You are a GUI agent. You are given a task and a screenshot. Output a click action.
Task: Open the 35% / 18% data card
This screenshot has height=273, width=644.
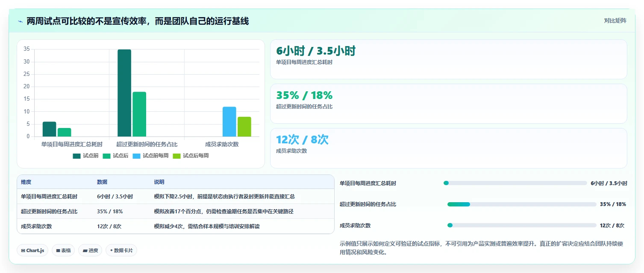[x=448, y=104]
